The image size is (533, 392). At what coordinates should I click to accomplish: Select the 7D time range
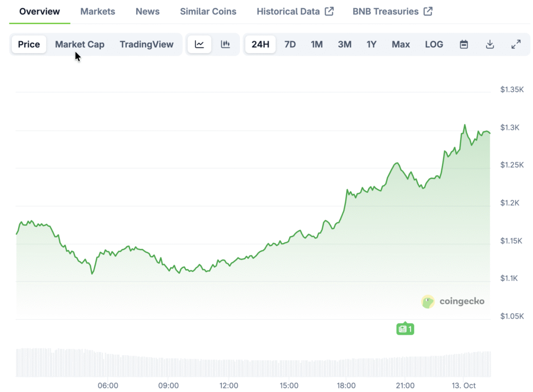[x=290, y=44]
